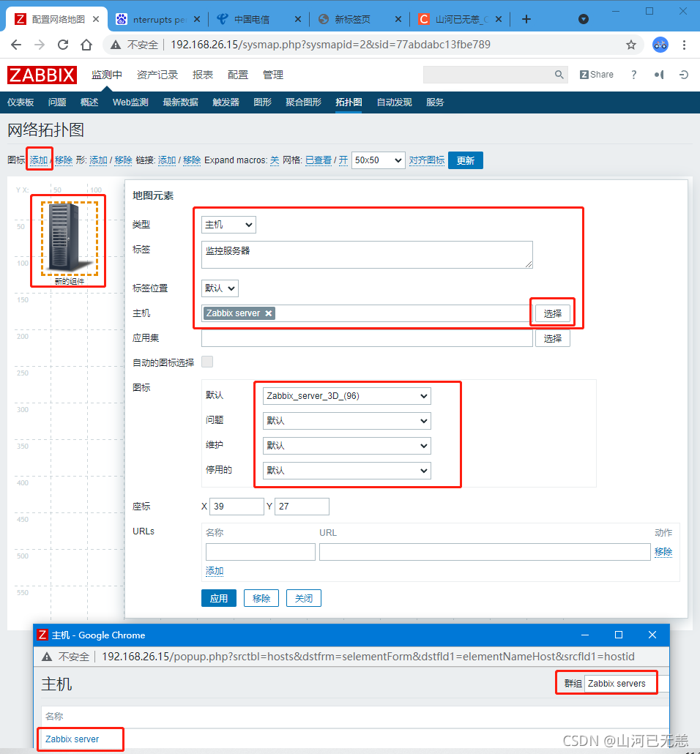
Task: Click 选择 button for 主机 field
Action: [553, 313]
